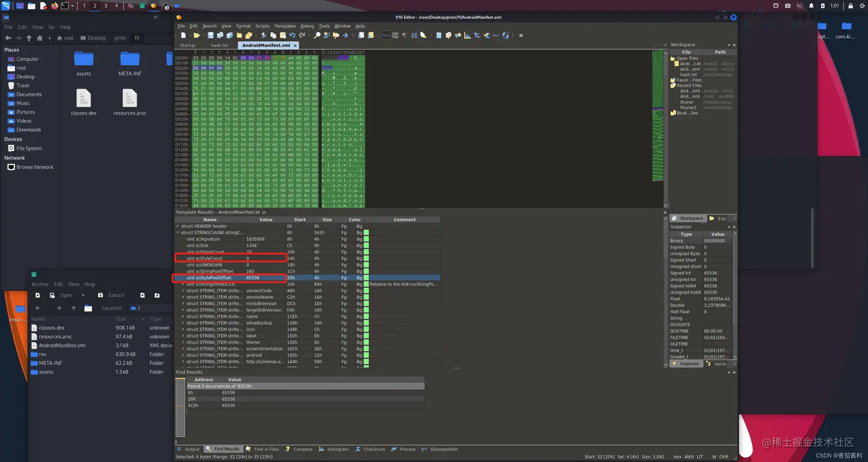Toggle the Hex edit mode button
Image resolution: width=868 pixels, height=462 pixels.
point(386,35)
